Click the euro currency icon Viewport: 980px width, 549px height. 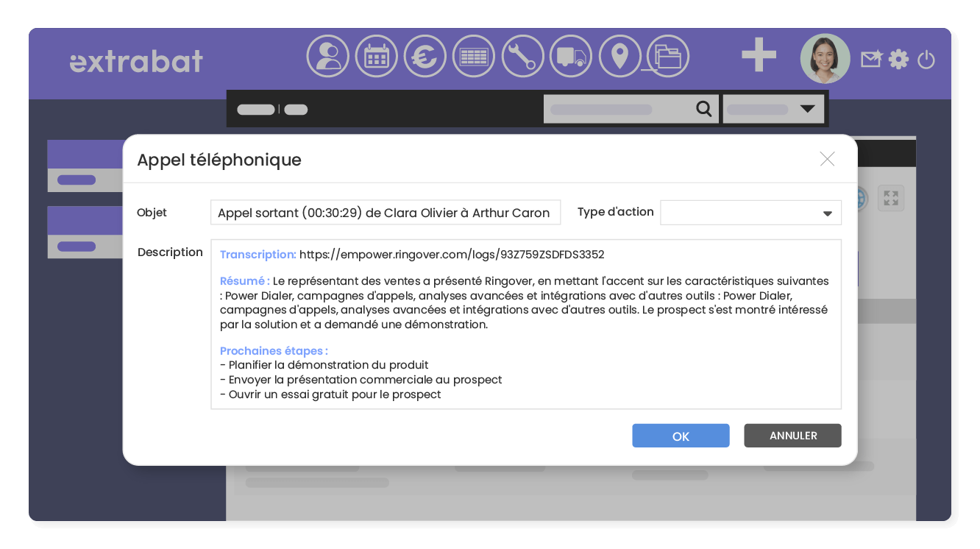(425, 57)
